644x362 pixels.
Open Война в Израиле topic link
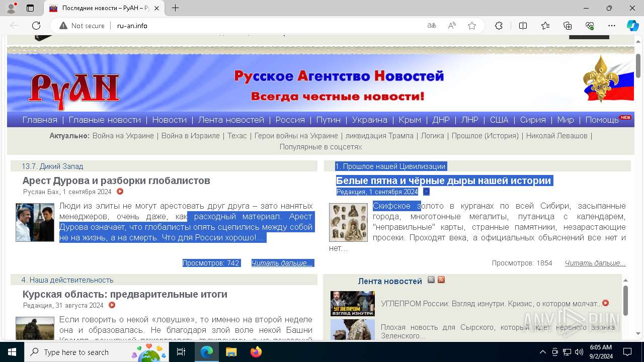point(191,136)
